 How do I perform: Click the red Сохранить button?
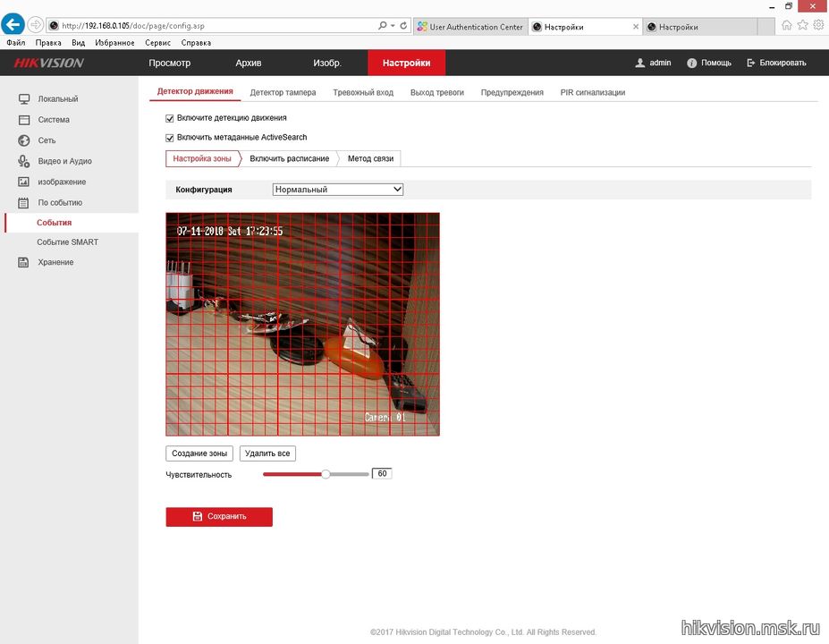click(x=219, y=517)
